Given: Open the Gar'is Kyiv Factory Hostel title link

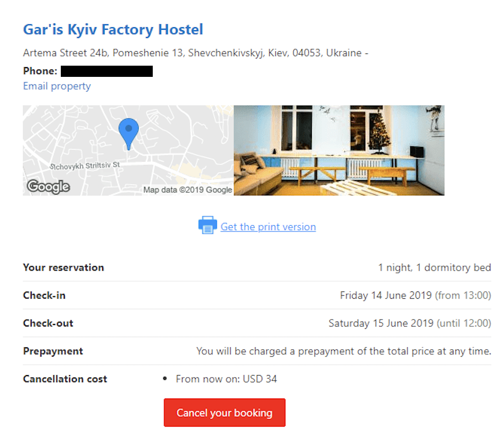Looking at the screenshot, I should click(112, 29).
